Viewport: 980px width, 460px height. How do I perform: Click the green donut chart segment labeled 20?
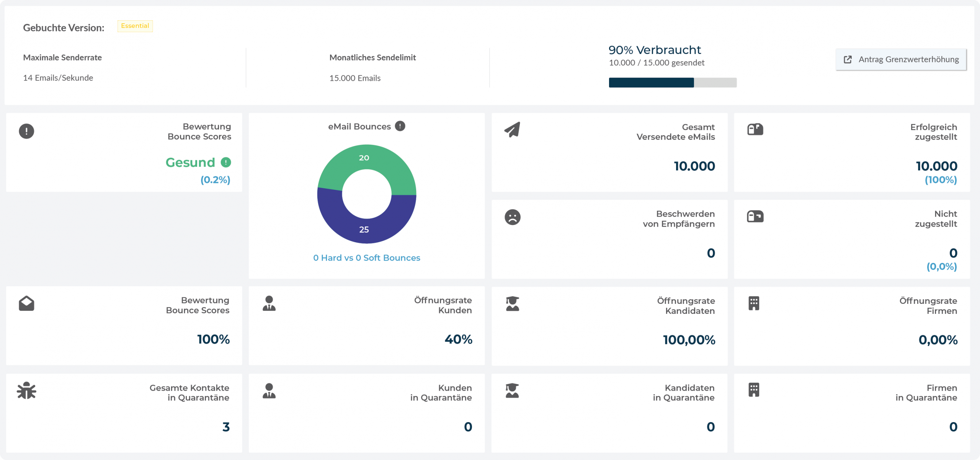pos(364,158)
